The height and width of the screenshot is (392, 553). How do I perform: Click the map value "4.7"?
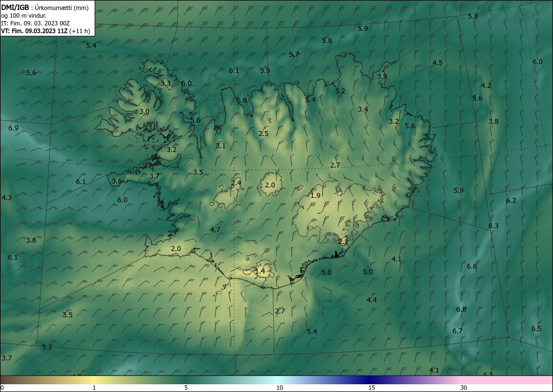pos(215,230)
